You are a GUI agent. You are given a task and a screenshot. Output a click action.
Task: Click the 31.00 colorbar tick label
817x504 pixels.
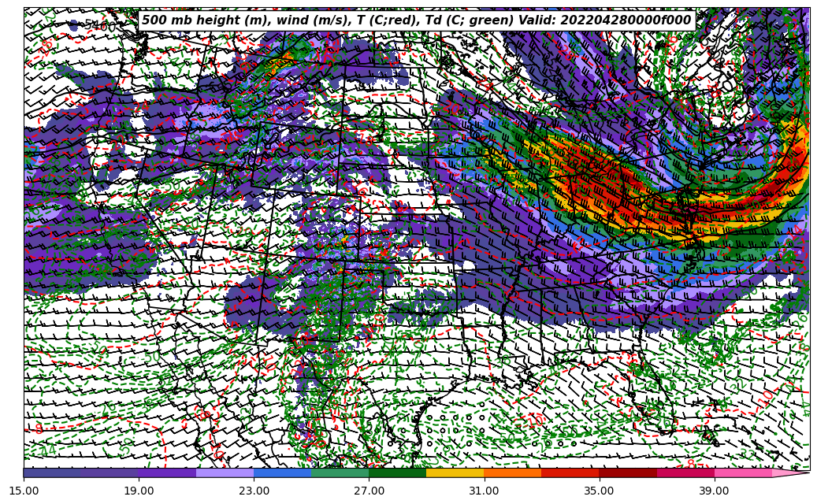point(484,491)
